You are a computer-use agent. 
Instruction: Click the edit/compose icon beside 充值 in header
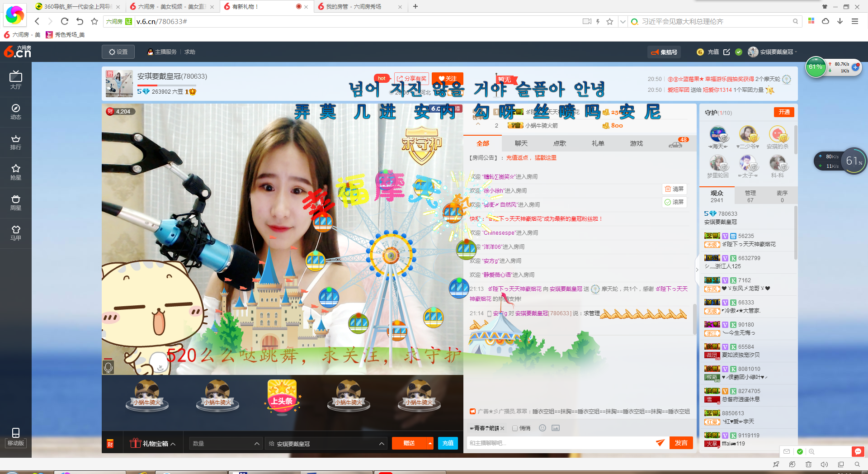click(726, 52)
